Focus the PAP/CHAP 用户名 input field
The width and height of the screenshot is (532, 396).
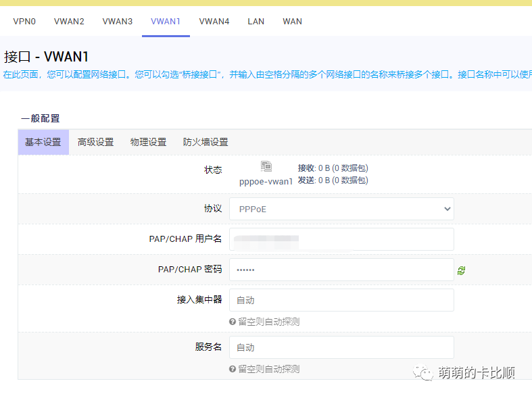341,239
